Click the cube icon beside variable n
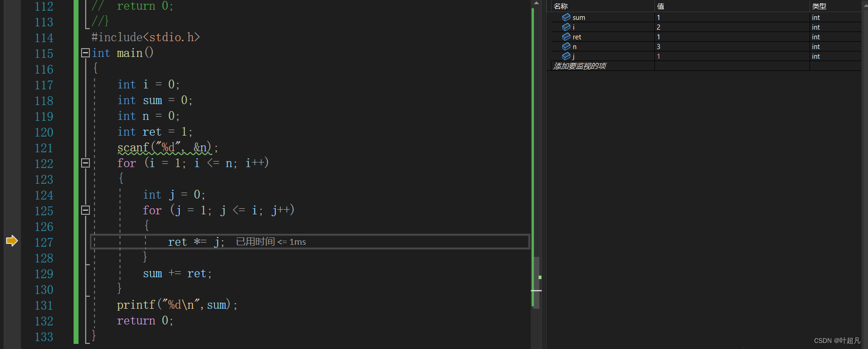Screen dimensions: 868x349 click(566, 46)
